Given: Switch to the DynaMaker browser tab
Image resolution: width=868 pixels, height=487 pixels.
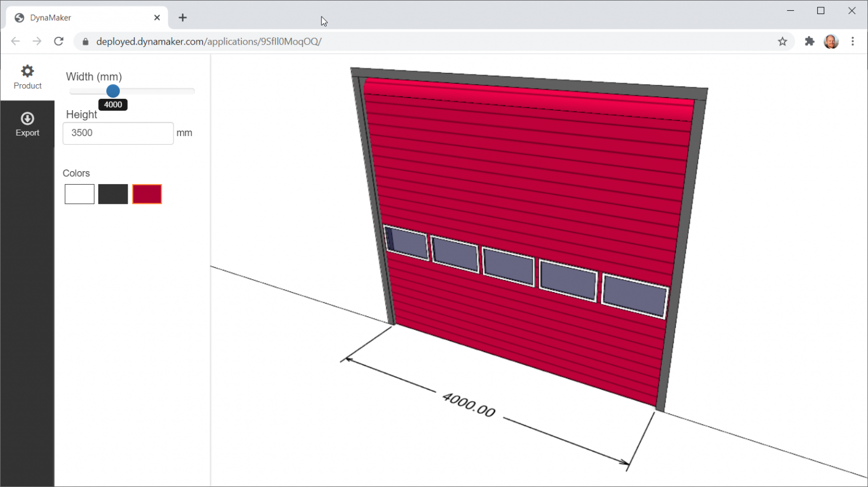Looking at the screenshot, I should (79, 18).
